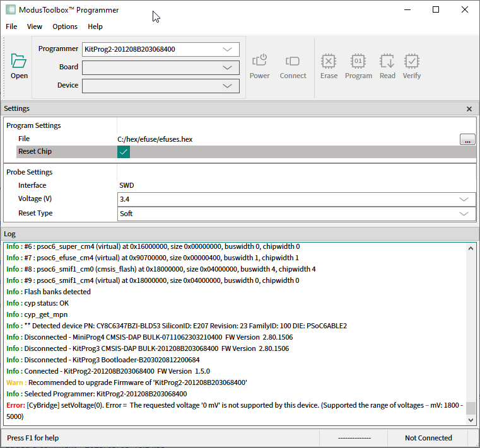
Task: Click the file browse ellipsis button
Action: coord(467,139)
